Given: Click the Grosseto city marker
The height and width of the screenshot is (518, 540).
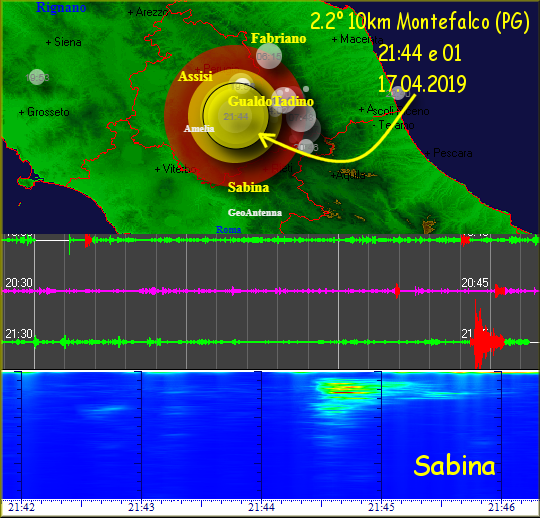Looking at the screenshot, I should point(44,112).
